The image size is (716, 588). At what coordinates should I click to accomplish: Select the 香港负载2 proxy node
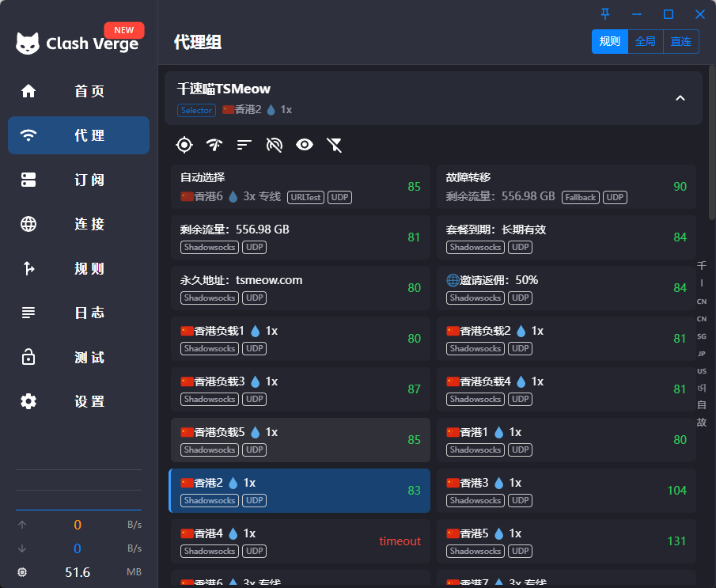pyautogui.click(x=566, y=339)
